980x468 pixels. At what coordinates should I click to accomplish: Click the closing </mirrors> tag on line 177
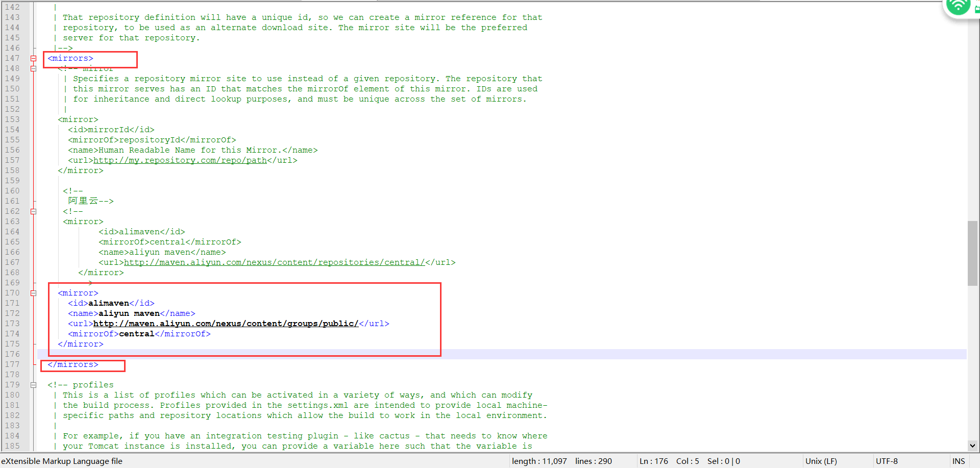coord(73,364)
